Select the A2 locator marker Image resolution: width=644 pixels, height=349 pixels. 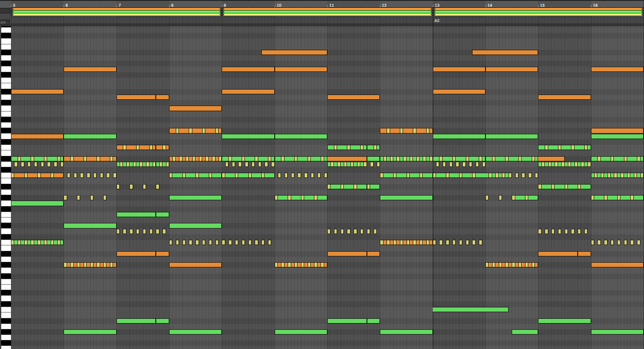click(x=437, y=20)
